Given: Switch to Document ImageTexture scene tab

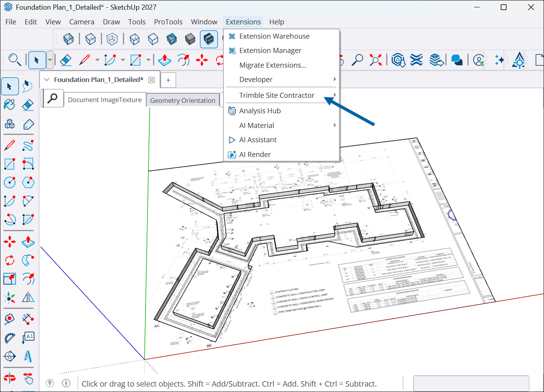Looking at the screenshot, I should pyautogui.click(x=105, y=100).
